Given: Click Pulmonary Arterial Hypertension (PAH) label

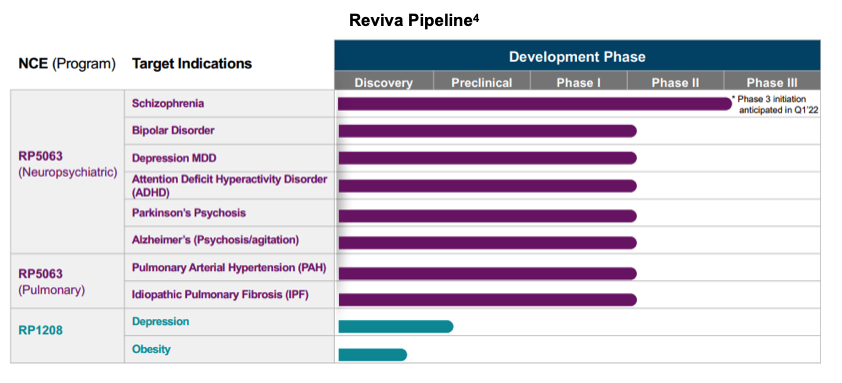Looking at the screenshot, I should pyautogui.click(x=229, y=268).
